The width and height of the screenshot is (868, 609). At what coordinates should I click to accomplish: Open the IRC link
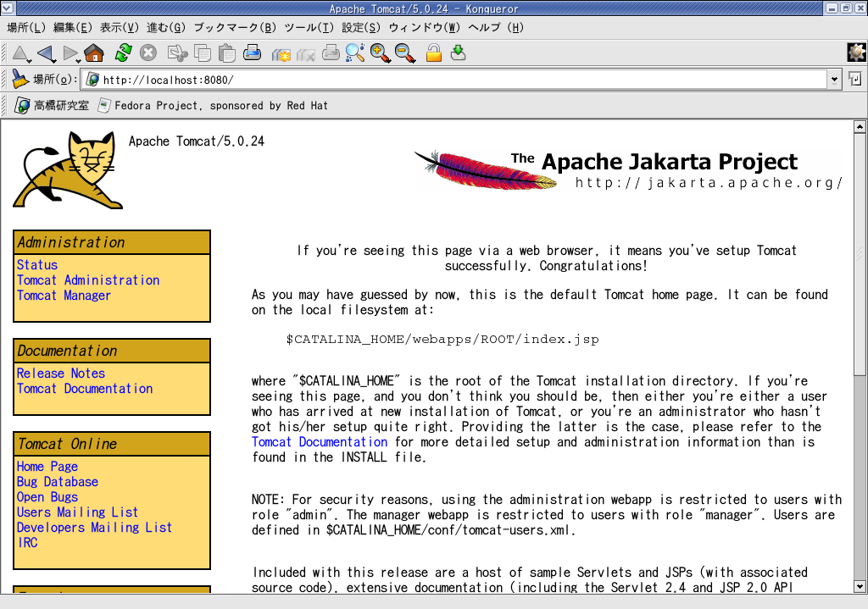pyautogui.click(x=27, y=543)
